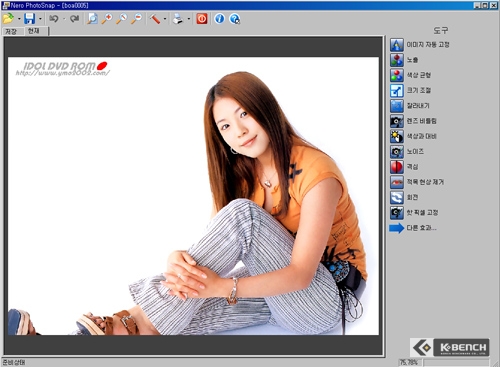
Task: Click the photo in the preview canvas
Action: 193,196
